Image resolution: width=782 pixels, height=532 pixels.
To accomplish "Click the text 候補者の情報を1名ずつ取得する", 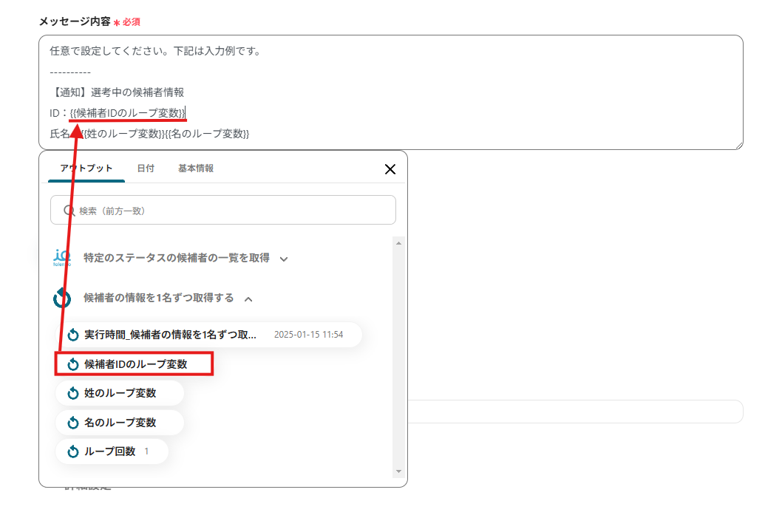I will [x=159, y=298].
